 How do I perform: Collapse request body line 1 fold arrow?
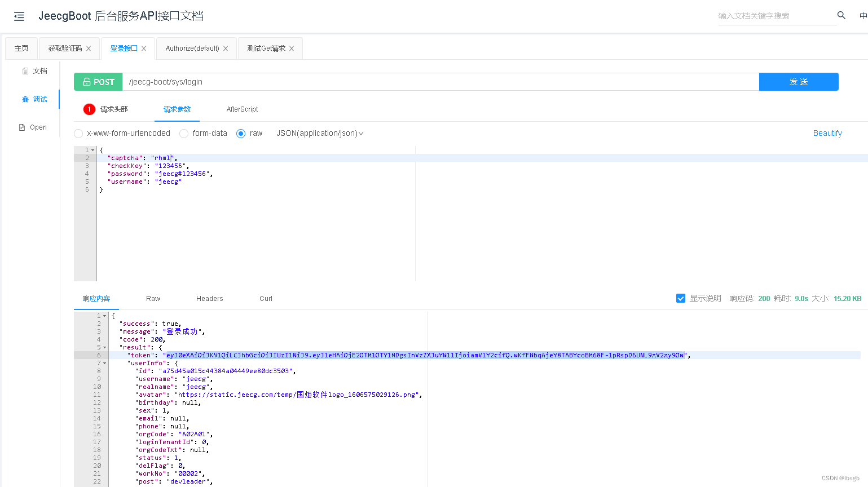[x=93, y=150]
